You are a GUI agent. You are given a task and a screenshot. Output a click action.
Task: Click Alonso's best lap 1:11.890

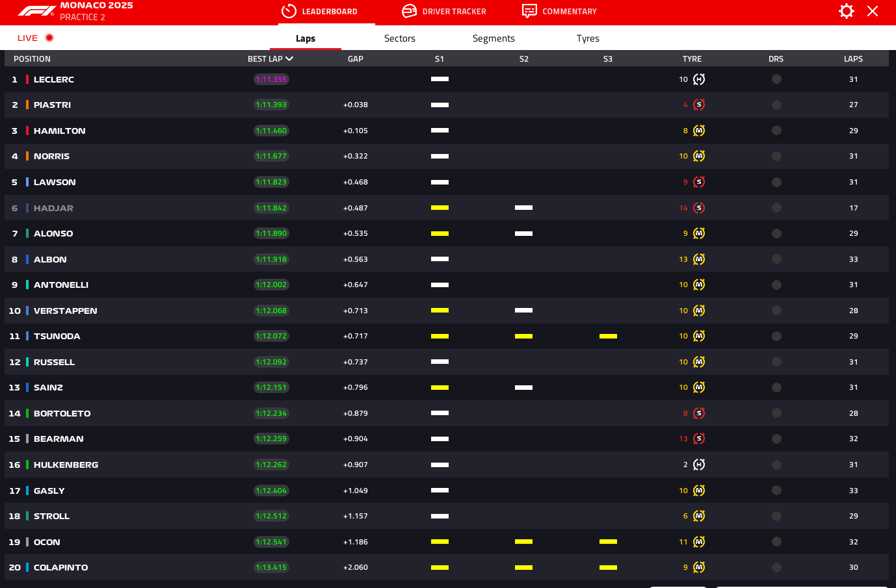click(271, 233)
